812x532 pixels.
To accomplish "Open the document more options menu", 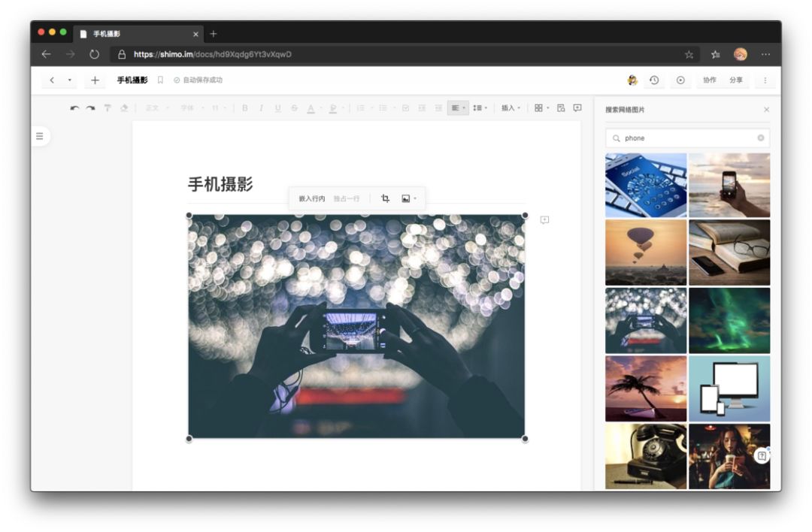I will (765, 80).
